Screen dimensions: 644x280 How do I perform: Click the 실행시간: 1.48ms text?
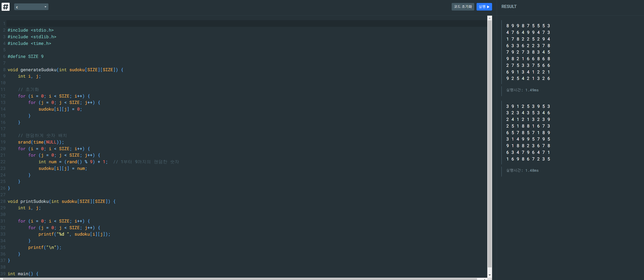(x=522, y=170)
